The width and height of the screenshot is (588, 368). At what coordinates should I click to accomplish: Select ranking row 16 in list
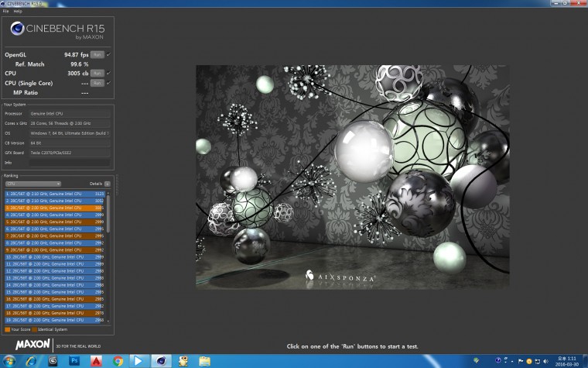click(55, 299)
